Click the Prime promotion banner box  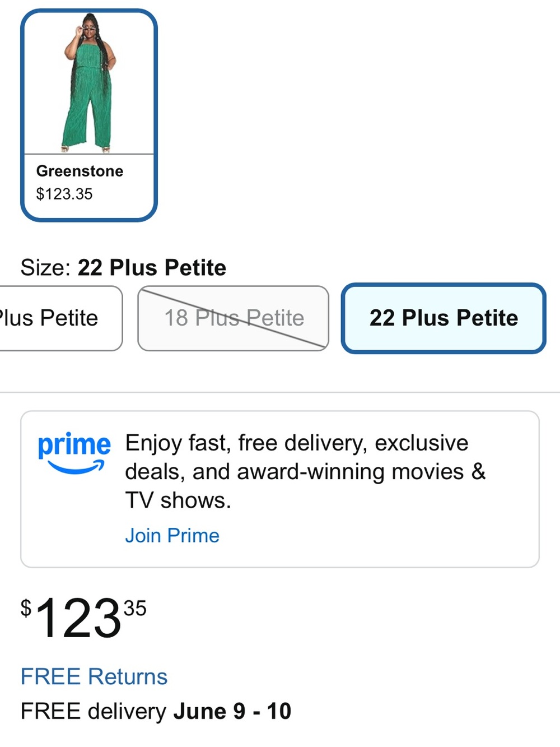coord(280,489)
